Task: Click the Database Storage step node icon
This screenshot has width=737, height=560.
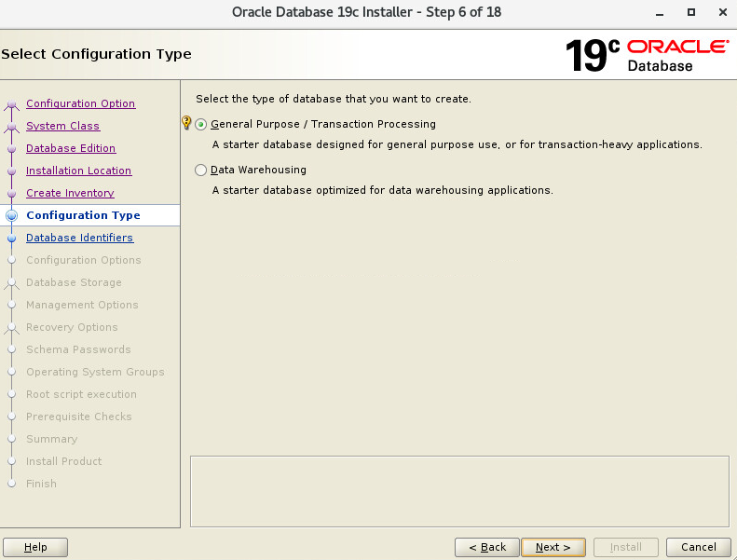Action: (x=12, y=283)
